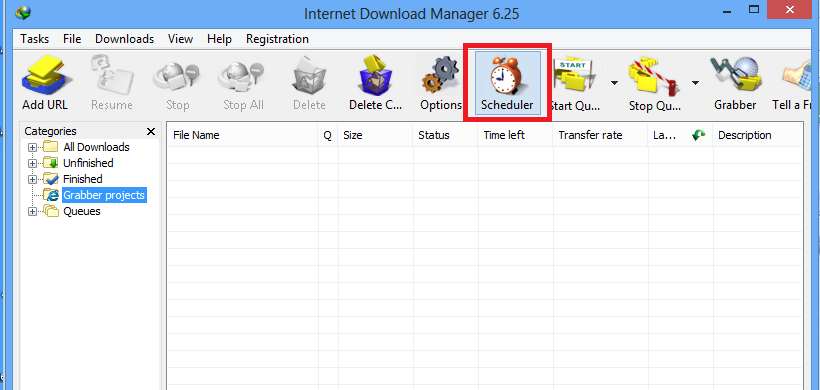Open the Tasks menu
Image resolution: width=820 pixels, height=390 pixels.
(x=35, y=39)
